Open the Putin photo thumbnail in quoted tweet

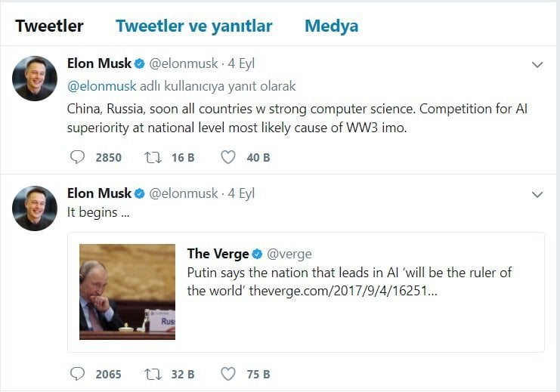pos(127,292)
